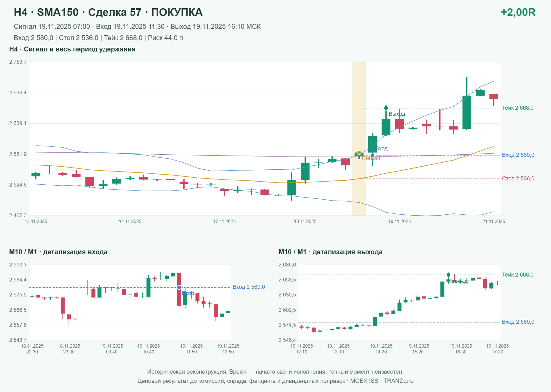Screen dimensions: 551x392
Task: Click the 'Тейк 2 668,0' label on H4 chart
Action: point(518,108)
